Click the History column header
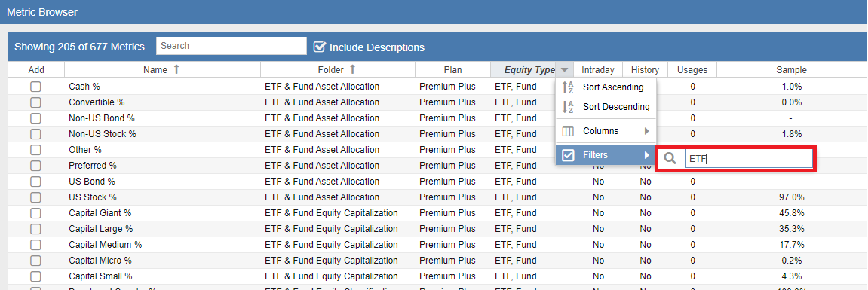Image resolution: width=868 pixels, height=290 pixels. pos(645,70)
